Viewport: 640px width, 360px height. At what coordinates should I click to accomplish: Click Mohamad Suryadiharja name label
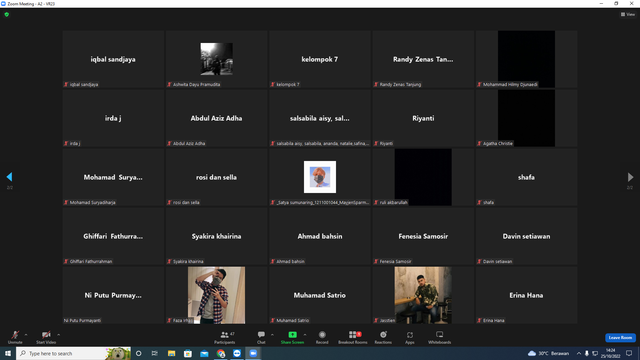coord(92,202)
